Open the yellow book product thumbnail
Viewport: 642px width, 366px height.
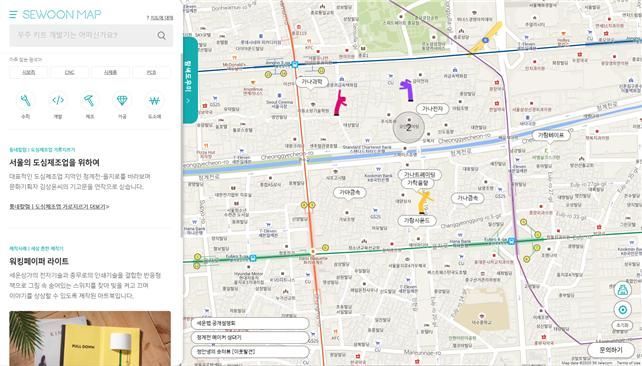point(90,339)
